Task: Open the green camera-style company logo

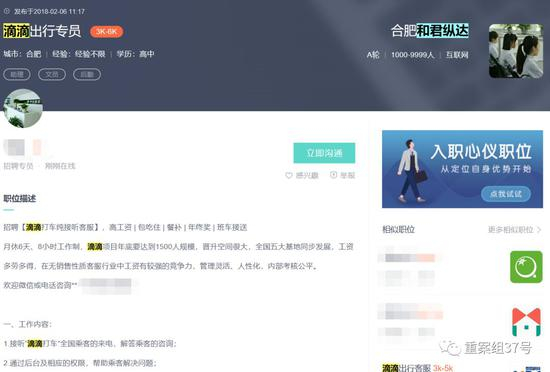Action: tap(526, 267)
